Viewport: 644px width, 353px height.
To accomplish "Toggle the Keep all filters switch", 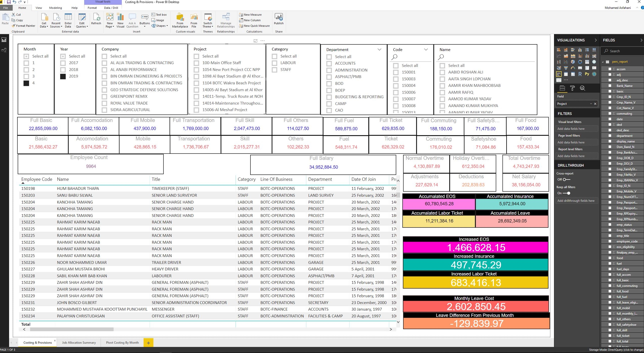I will point(566,193).
